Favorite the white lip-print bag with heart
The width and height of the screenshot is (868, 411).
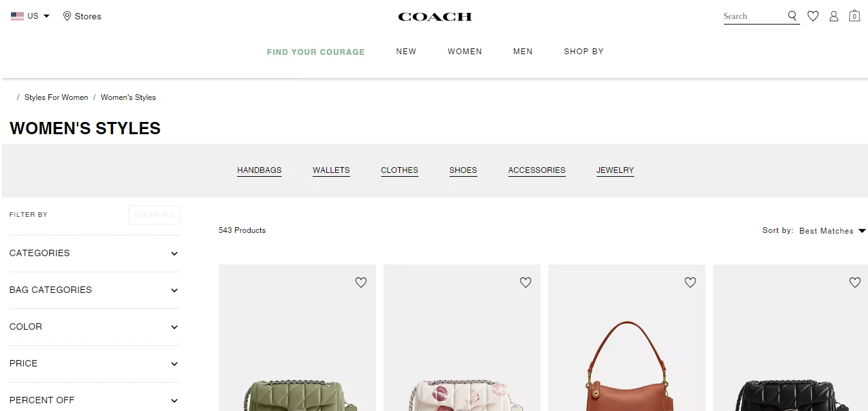526,282
